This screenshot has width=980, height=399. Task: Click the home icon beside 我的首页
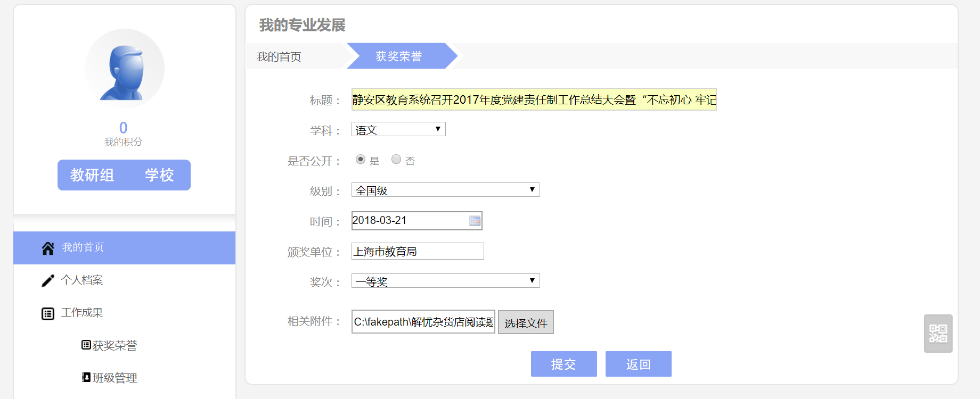coord(48,248)
